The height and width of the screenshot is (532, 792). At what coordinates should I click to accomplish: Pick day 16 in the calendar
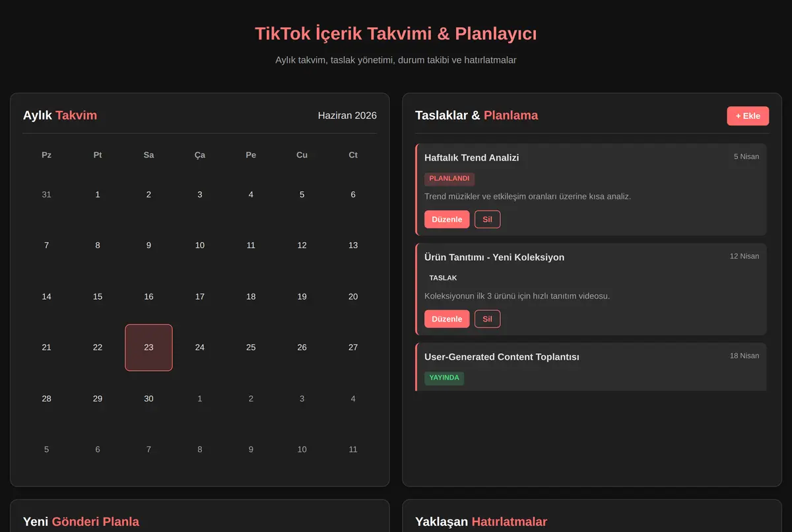tap(148, 296)
